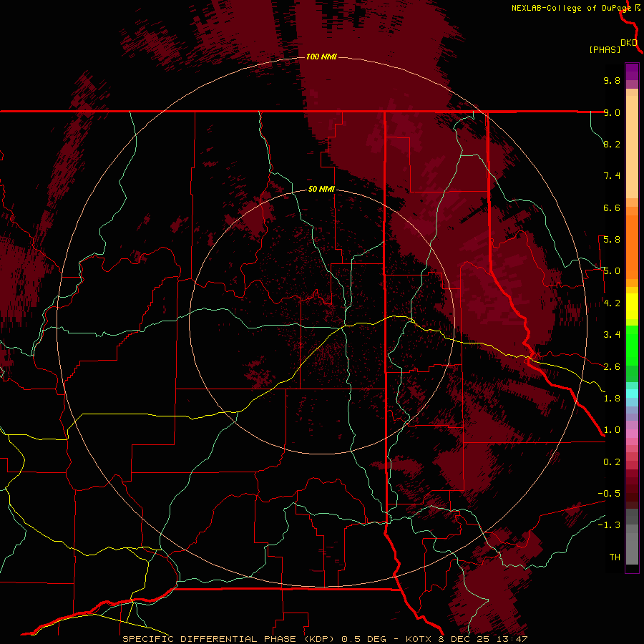The width and height of the screenshot is (644, 644).
Task: Click the 0.2 value on the scale
Action: (612, 462)
